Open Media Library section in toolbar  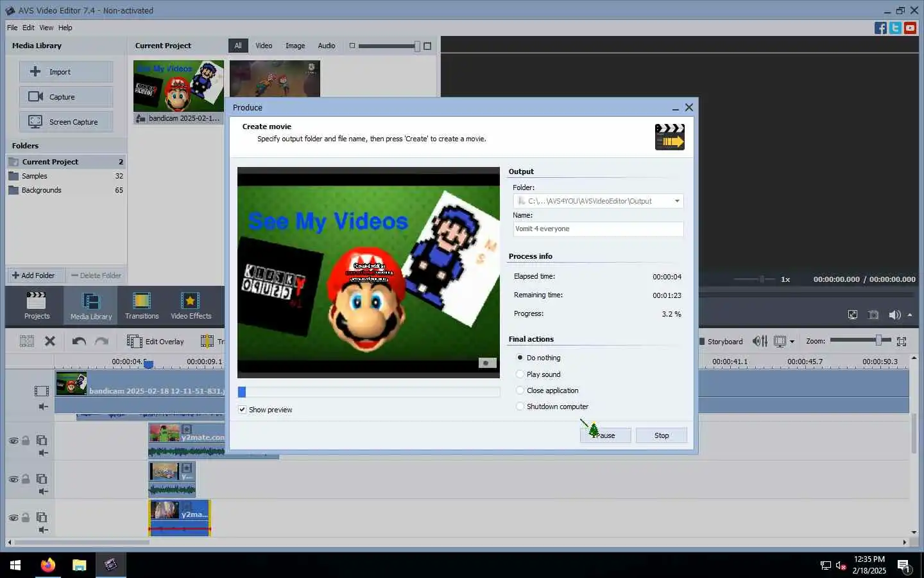tap(91, 305)
